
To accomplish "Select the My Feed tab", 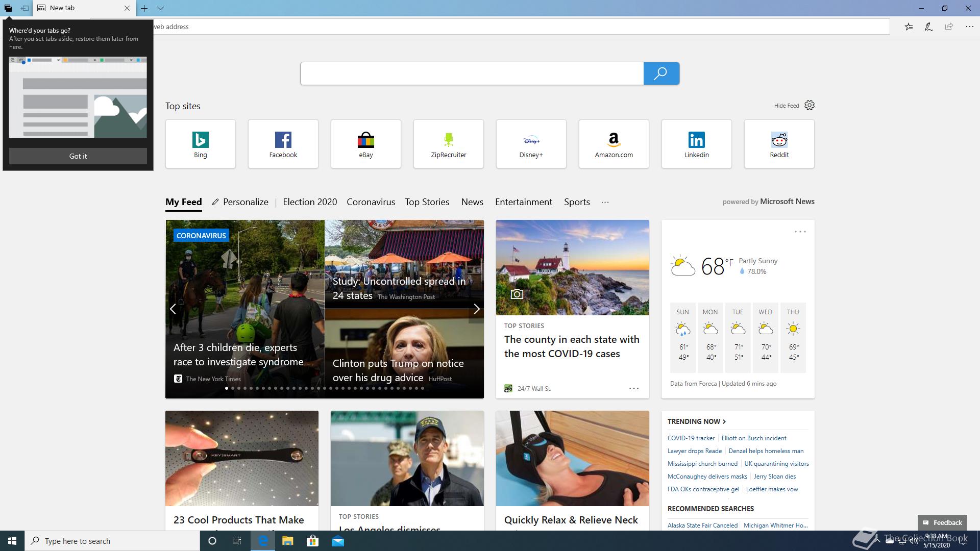I will pos(184,202).
